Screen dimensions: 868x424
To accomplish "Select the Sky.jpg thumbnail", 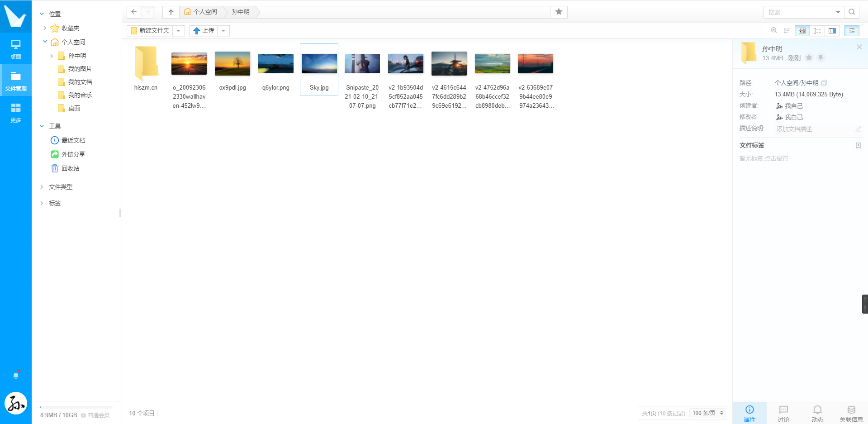I will point(319,69).
